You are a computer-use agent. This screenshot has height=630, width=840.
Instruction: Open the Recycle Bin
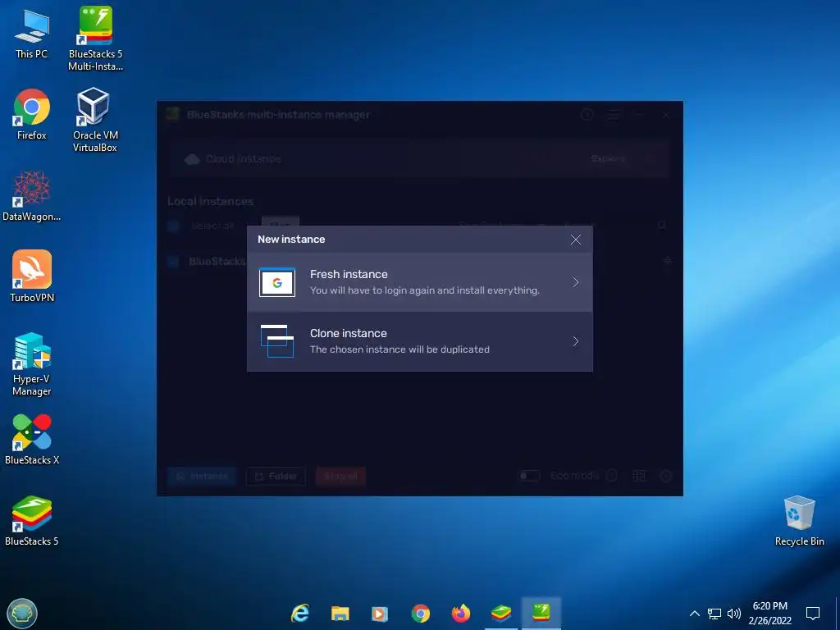tap(799, 521)
